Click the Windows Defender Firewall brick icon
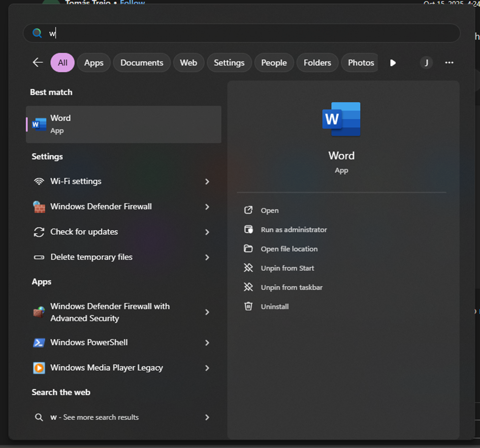This screenshot has width=480, height=448. (39, 207)
